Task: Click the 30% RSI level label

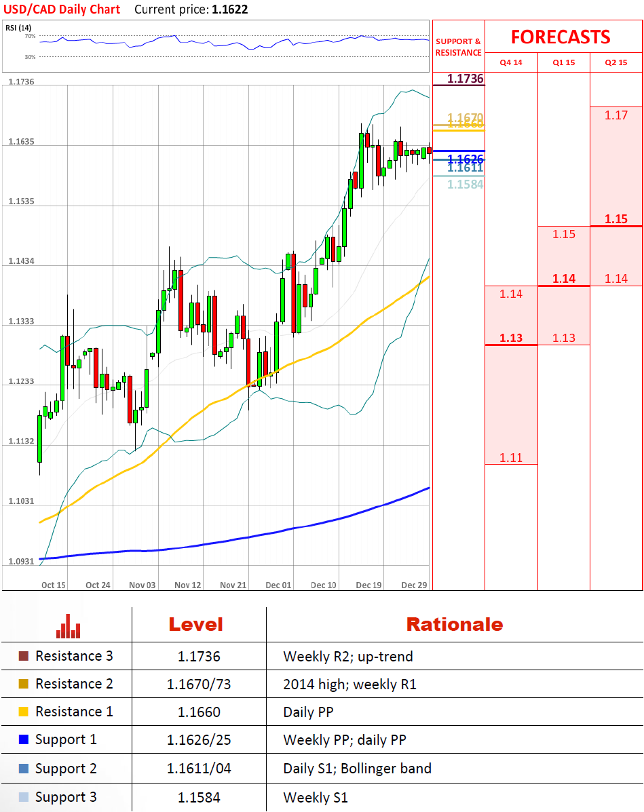Action: 30,57
